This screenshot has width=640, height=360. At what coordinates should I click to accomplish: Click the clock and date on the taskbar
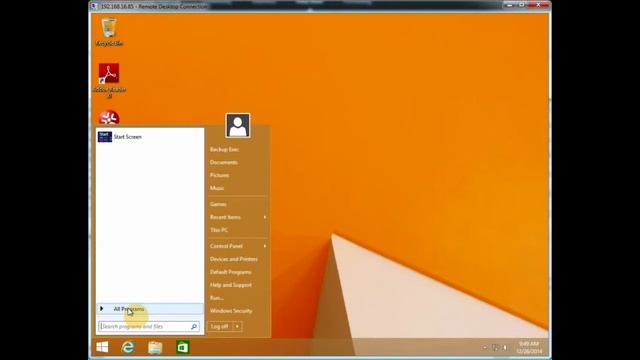tap(530, 348)
